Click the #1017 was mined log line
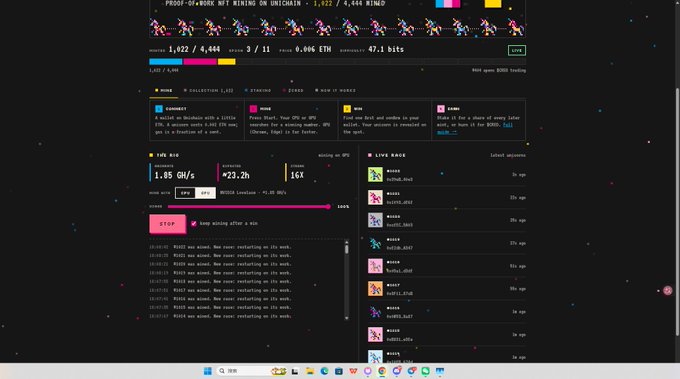This screenshot has width=680, height=379. [x=232, y=291]
